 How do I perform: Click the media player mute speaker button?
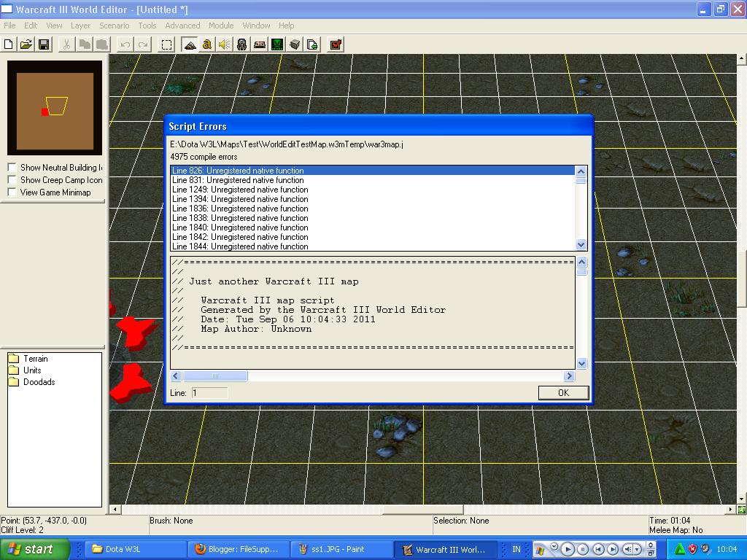point(628,549)
